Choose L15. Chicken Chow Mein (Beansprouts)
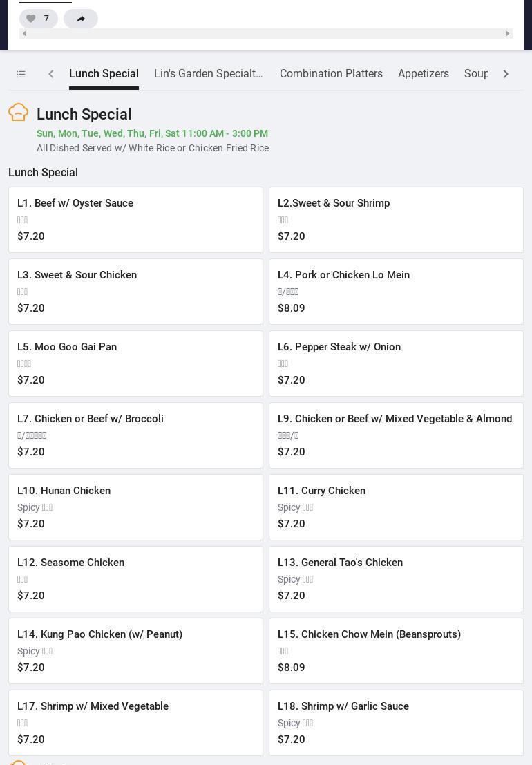The image size is (532, 765). coord(396,651)
